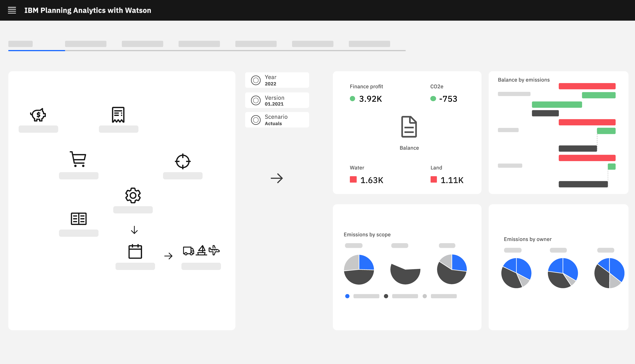Switch to the second tab placeholder
The width and height of the screenshot is (635, 364).
click(85, 44)
